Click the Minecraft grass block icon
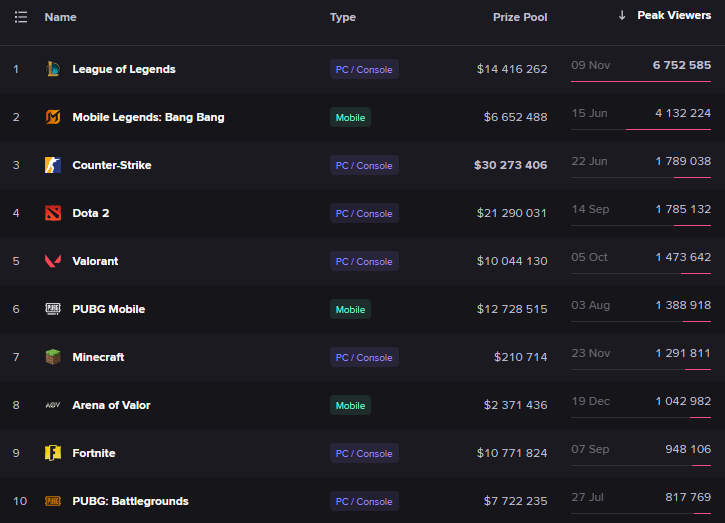Screen dimensions: 725x523 (53, 357)
